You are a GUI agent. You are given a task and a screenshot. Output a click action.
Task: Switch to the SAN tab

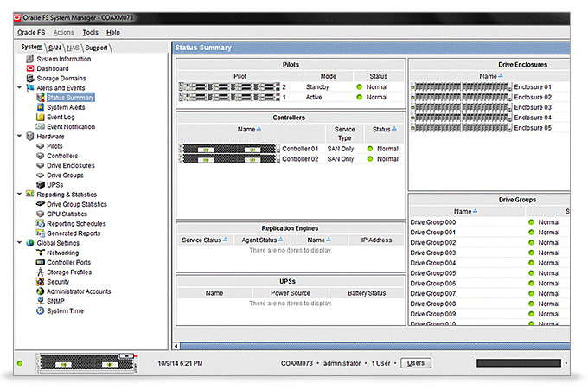point(54,48)
